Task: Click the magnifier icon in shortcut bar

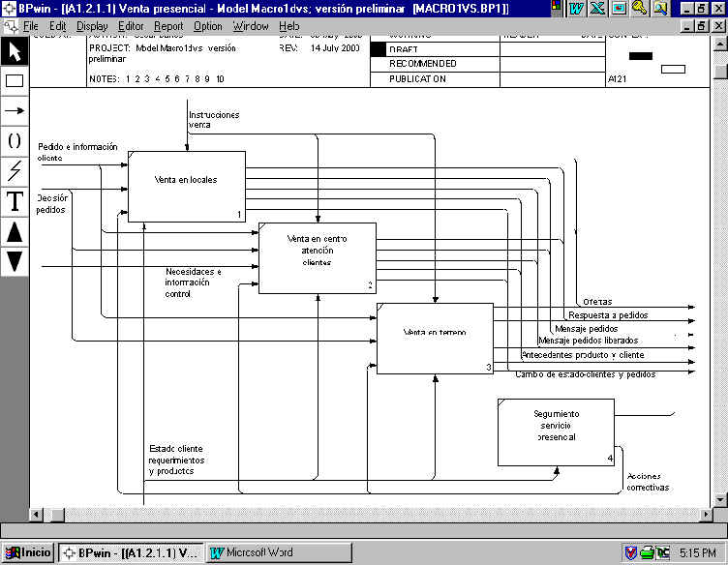Action: click(x=660, y=9)
